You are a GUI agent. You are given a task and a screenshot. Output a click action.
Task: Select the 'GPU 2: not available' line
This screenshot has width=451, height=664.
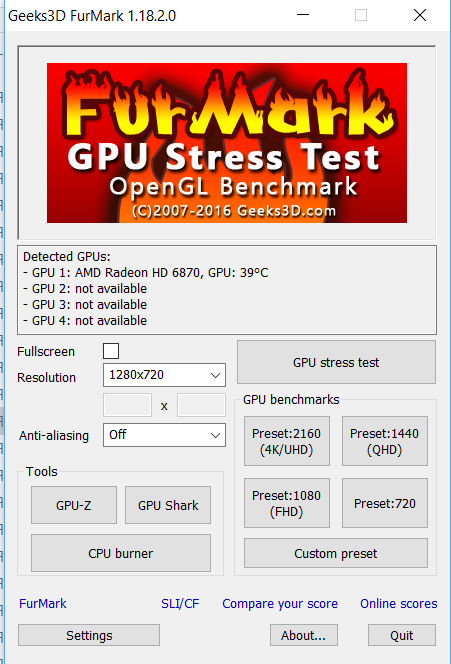tap(85, 288)
